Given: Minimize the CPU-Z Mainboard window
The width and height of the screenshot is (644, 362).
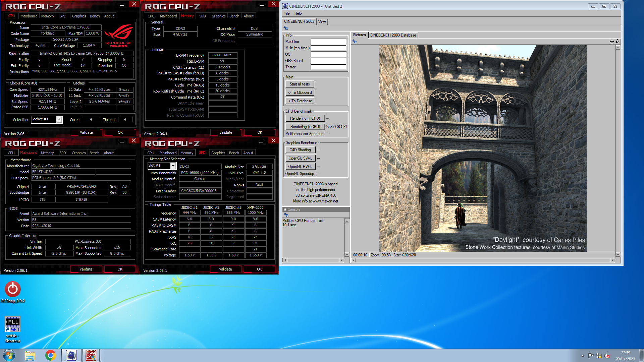Looking at the screenshot, I should coord(122,141).
